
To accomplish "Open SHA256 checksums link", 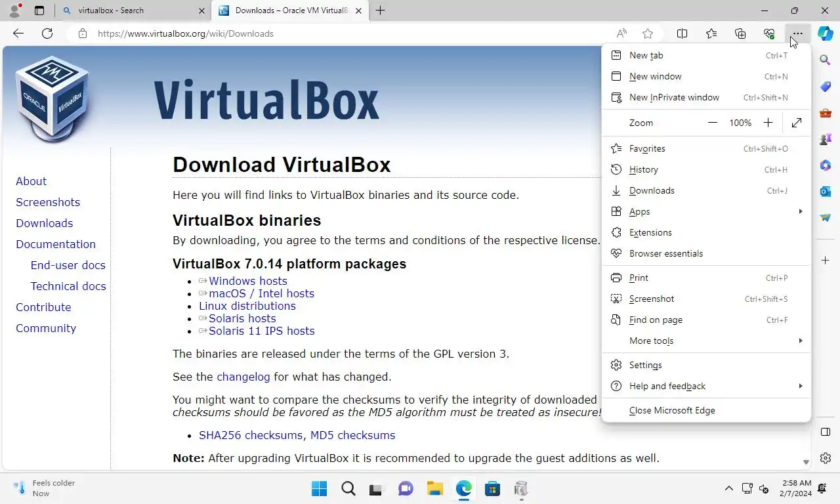I will pyautogui.click(x=251, y=435).
